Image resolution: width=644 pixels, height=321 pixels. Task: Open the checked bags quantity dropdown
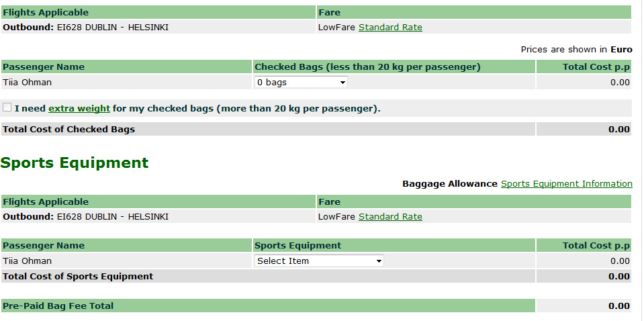[301, 83]
